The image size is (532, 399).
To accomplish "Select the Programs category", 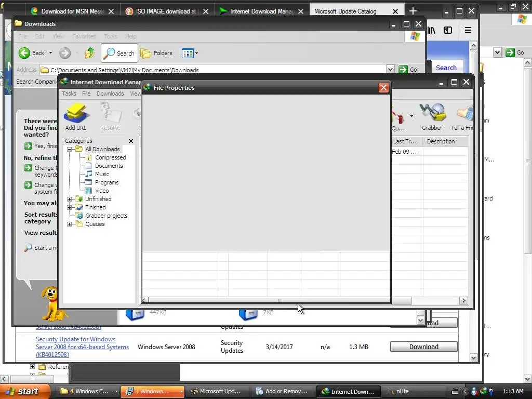I will click(107, 182).
